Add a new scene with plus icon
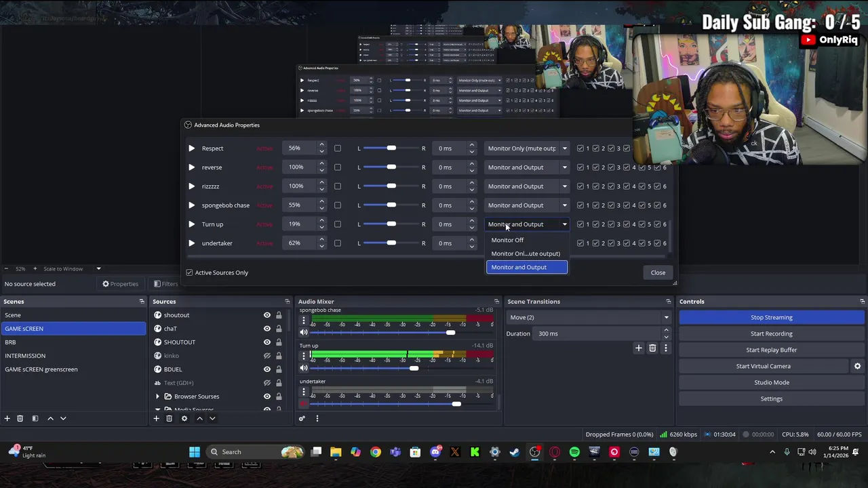This screenshot has width=868, height=488. pyautogui.click(x=7, y=419)
